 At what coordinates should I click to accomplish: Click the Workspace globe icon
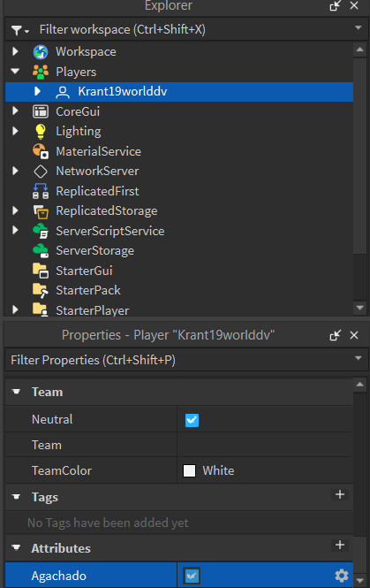[x=41, y=52]
